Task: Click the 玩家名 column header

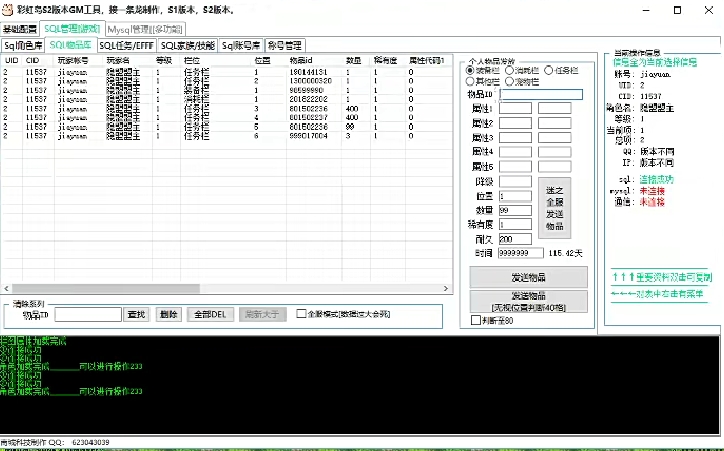Action: 128,60
